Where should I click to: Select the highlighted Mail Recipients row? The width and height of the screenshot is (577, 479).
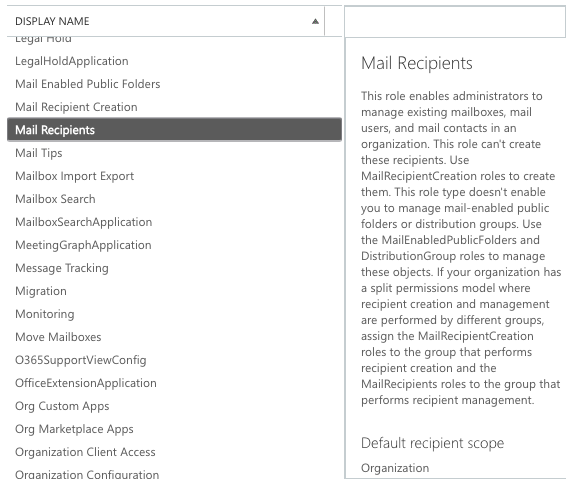click(x=174, y=129)
